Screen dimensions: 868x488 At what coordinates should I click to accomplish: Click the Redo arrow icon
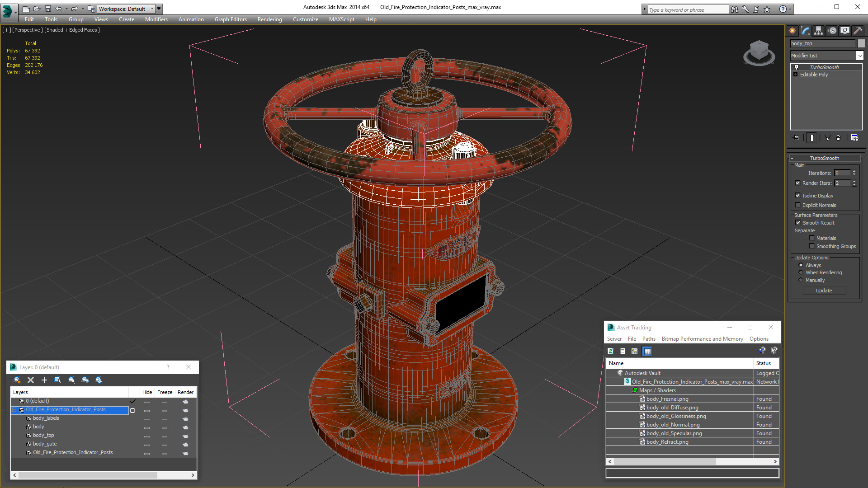point(75,9)
